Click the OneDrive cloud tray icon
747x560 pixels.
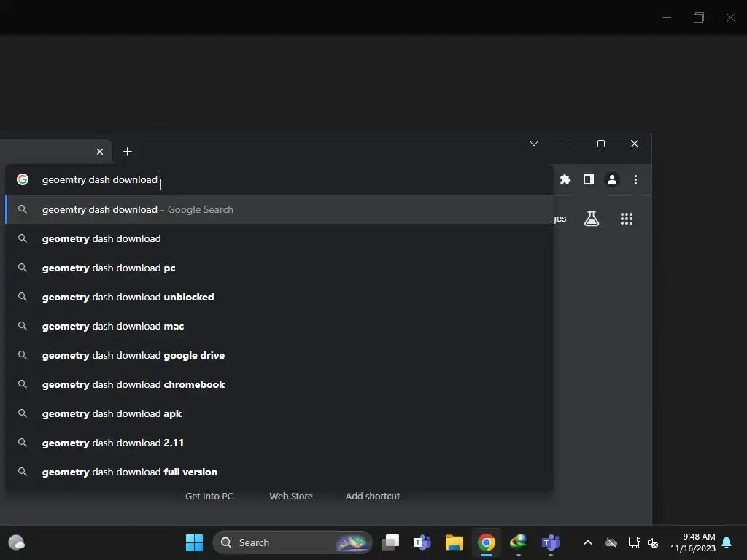[611, 542]
